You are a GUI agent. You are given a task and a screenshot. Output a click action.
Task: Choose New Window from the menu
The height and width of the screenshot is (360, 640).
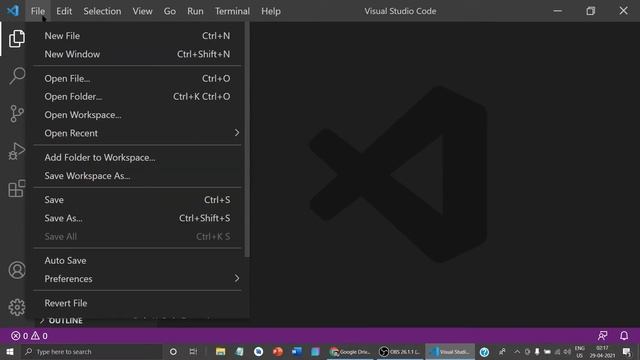(137, 54)
